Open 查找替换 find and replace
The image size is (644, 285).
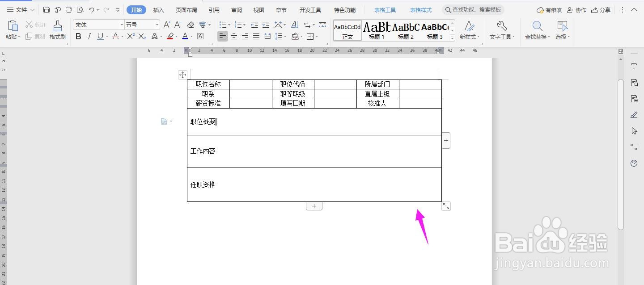(x=538, y=30)
